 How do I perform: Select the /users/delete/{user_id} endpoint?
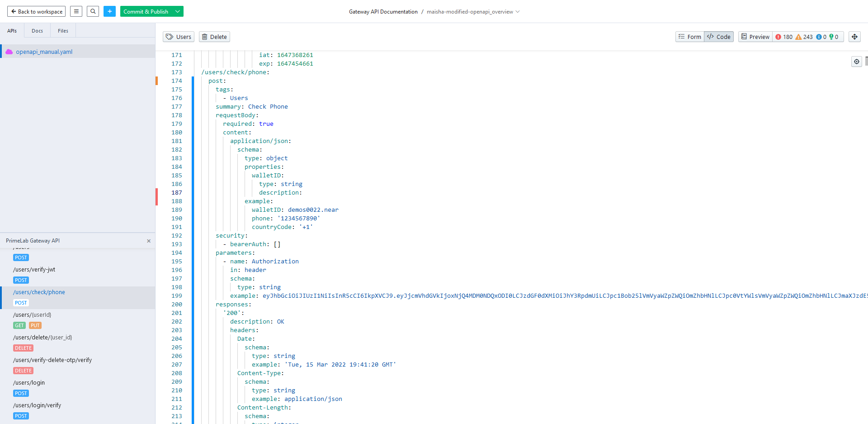point(42,337)
